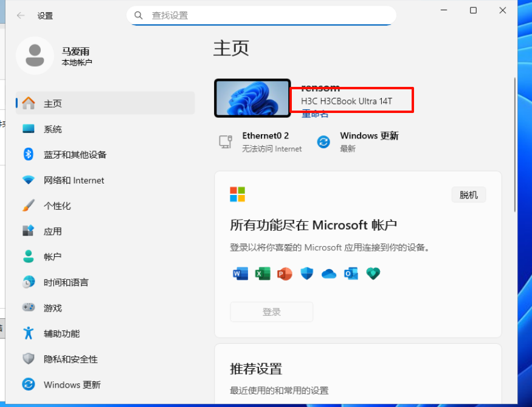
Task: Open 系统 settings category
Action: [105, 129]
